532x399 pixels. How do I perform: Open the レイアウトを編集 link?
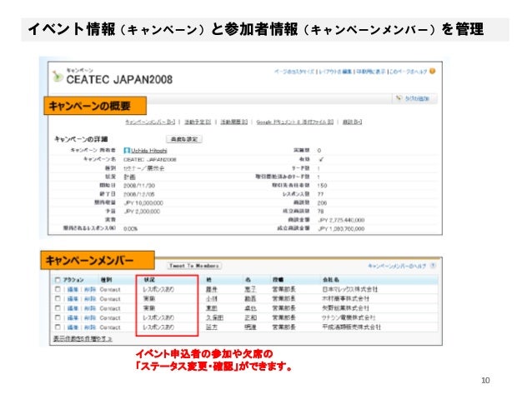coord(335,72)
